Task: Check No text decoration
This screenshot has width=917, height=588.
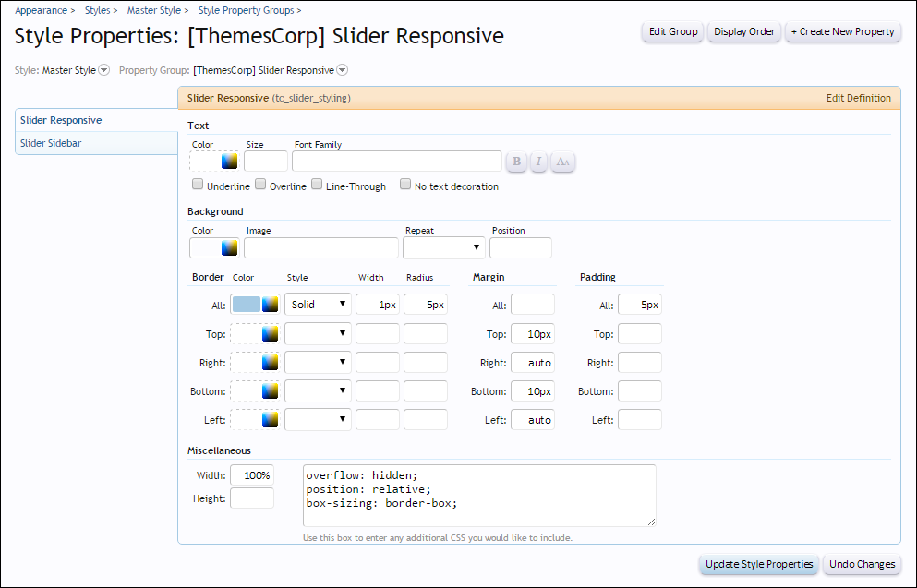Action: pos(405,185)
